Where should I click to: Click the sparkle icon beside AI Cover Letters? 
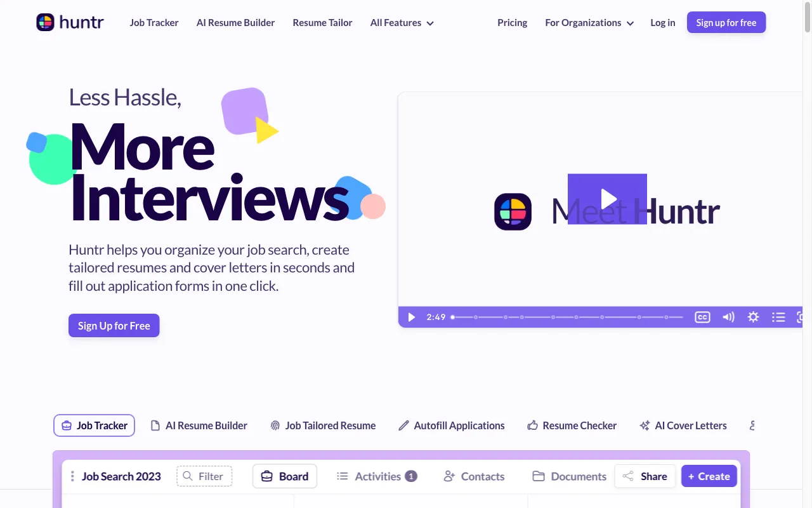pos(645,425)
